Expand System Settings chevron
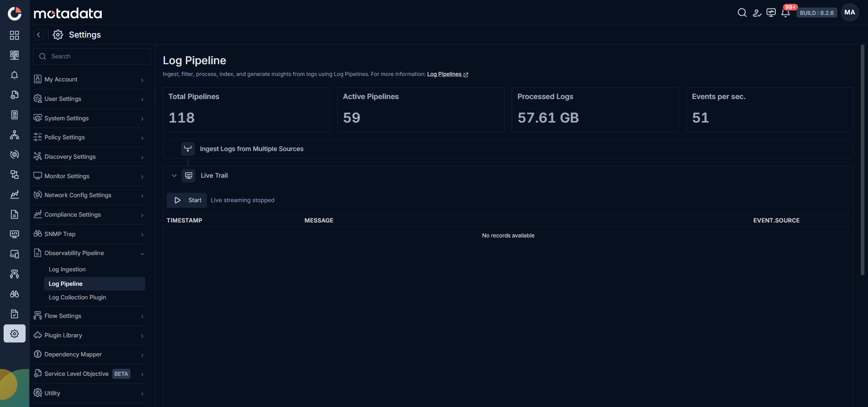 [142, 119]
